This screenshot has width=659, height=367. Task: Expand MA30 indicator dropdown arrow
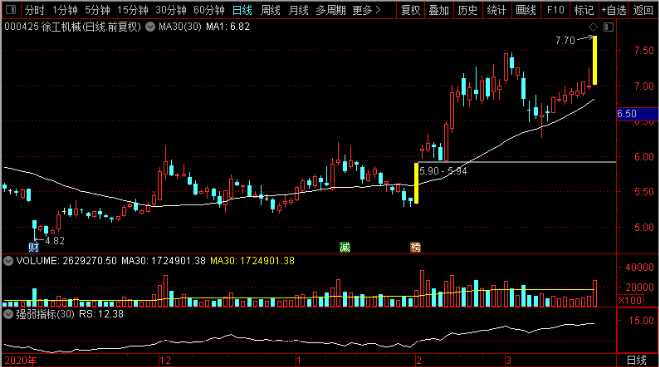tap(150, 27)
